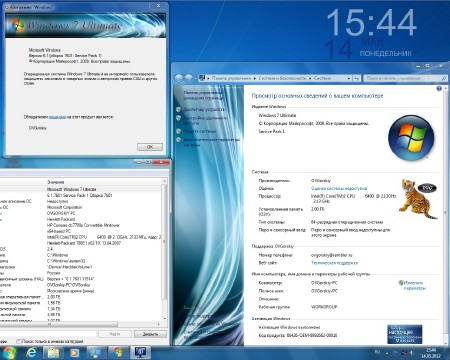Click the network tray icon
Image resolution: width=450 pixels, height=360 pixels.
404,352
